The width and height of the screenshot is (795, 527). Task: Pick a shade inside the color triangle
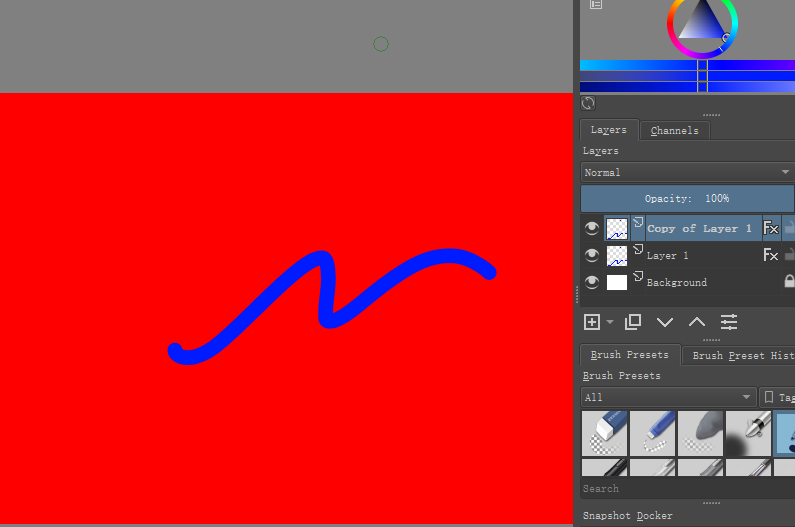(x=702, y=25)
